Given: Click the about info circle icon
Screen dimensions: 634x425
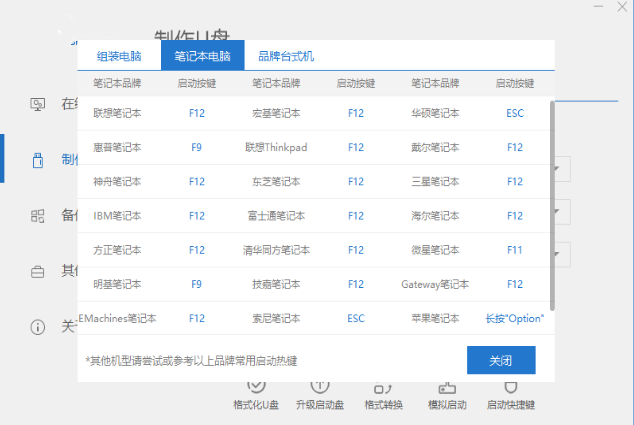Looking at the screenshot, I should [x=38, y=327].
